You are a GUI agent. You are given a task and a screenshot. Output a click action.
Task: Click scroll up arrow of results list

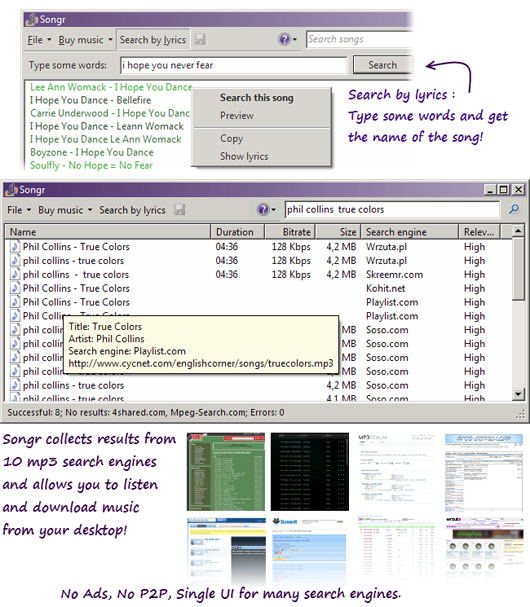click(x=518, y=231)
